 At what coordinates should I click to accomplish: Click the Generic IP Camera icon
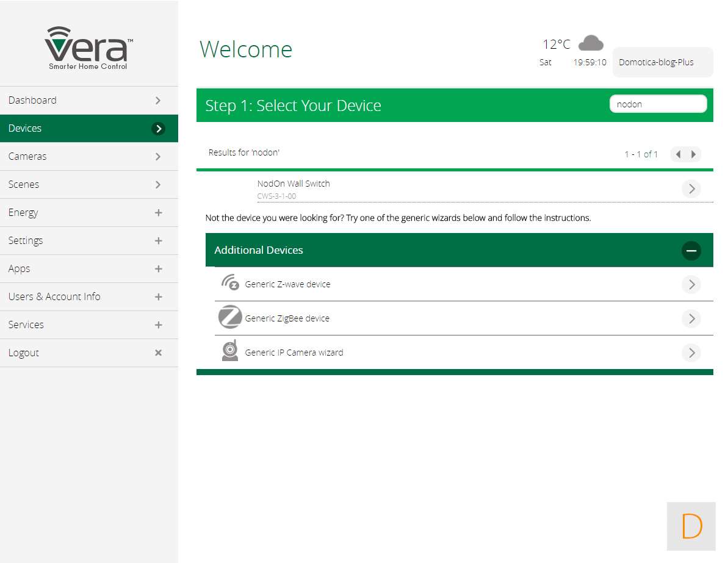tap(230, 352)
